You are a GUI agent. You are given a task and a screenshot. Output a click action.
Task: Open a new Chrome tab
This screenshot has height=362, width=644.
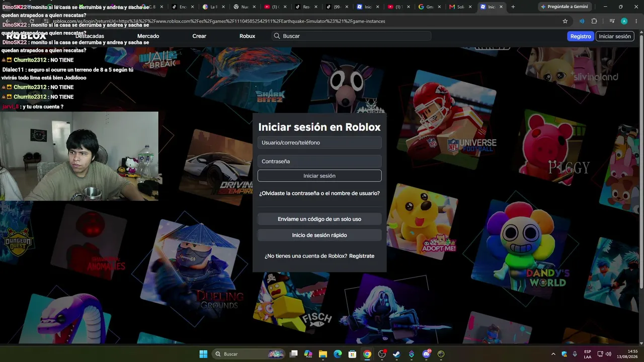(x=513, y=7)
